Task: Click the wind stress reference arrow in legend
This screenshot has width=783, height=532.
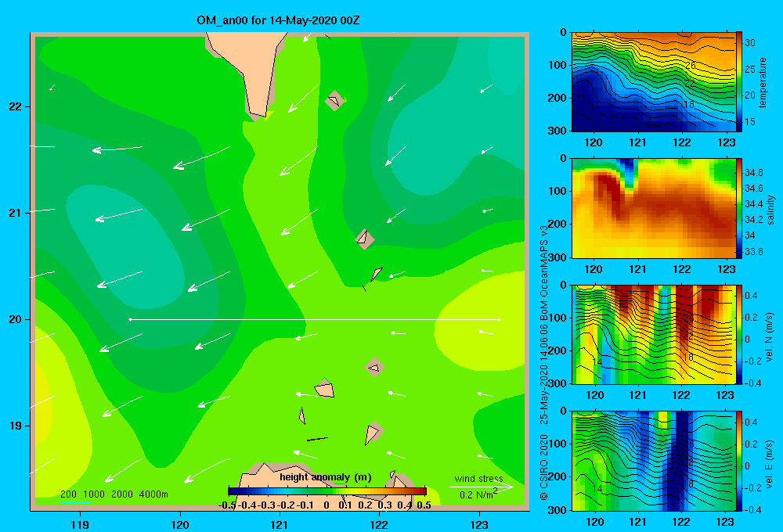Action: 481,487
